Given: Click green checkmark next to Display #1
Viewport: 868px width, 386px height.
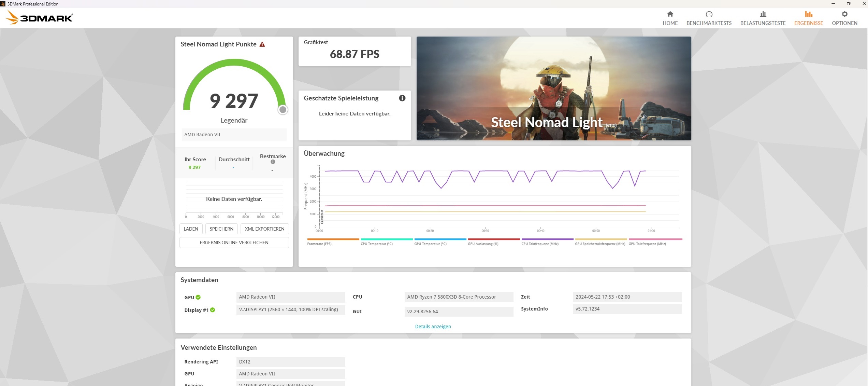Looking at the screenshot, I should [x=213, y=310].
